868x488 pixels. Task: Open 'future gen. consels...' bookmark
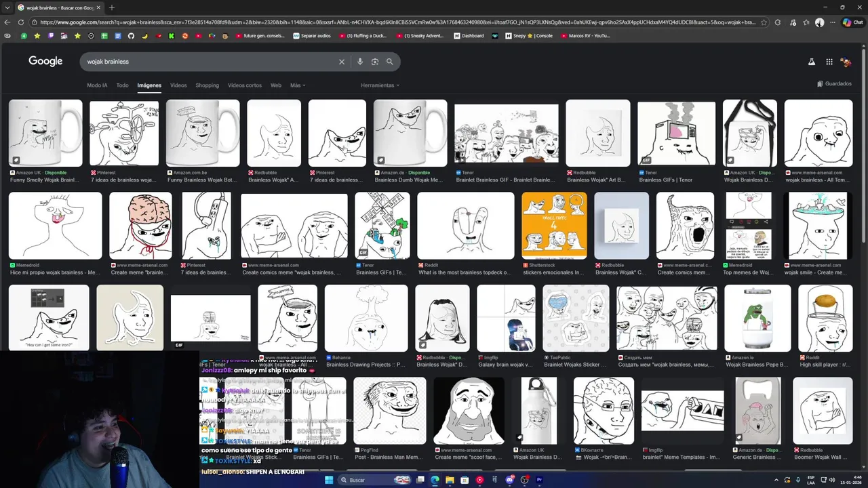coord(260,36)
